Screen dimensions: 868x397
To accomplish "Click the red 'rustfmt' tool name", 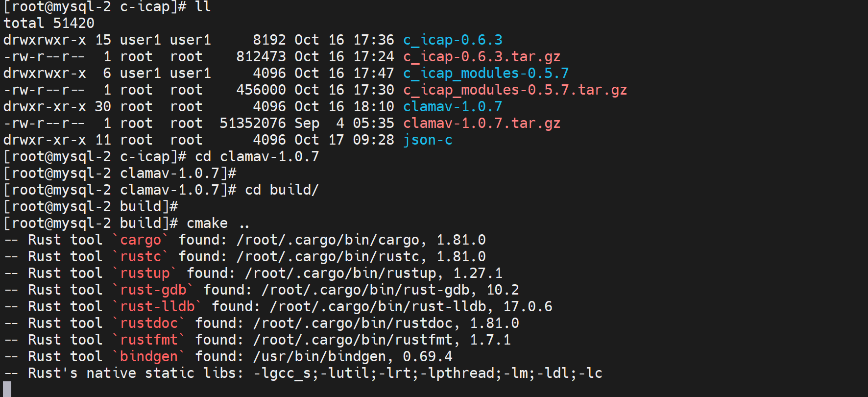I will click(x=149, y=340).
